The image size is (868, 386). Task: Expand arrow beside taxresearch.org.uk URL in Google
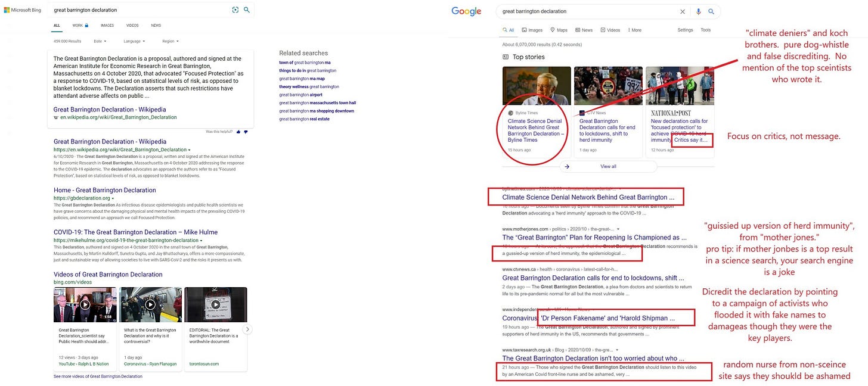[618, 350]
